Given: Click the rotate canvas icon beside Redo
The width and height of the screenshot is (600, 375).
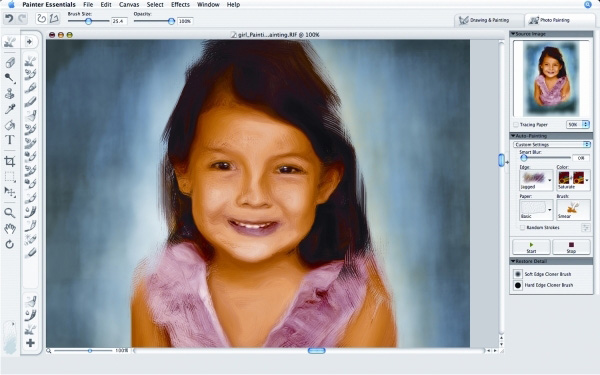Looking at the screenshot, I should (x=41, y=18).
